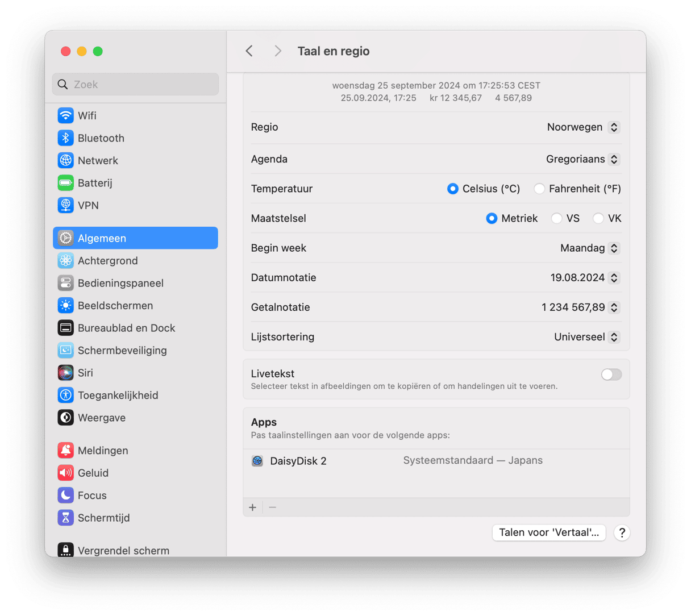This screenshot has height=616, width=691.
Task: Enable the Livetekst switch
Action: [611, 374]
